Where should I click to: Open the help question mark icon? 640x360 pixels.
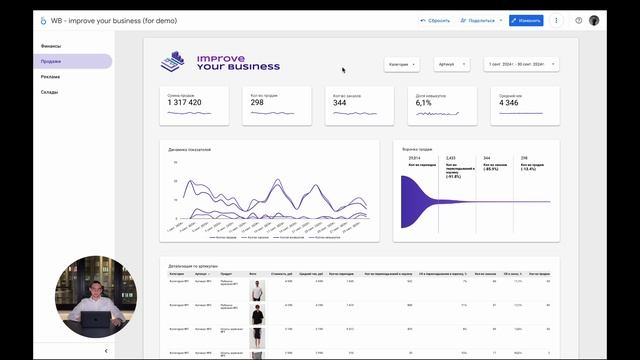(578, 20)
